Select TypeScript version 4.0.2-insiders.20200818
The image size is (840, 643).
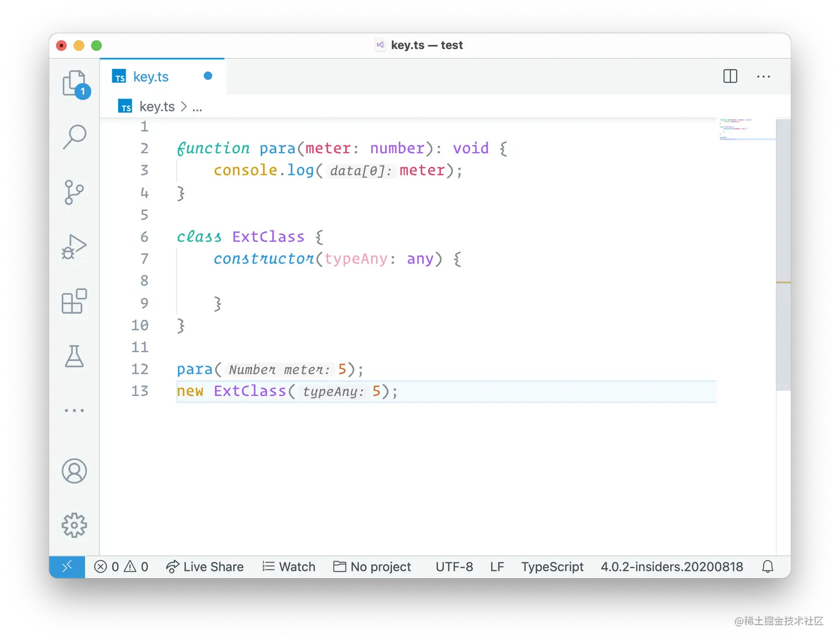(x=672, y=566)
